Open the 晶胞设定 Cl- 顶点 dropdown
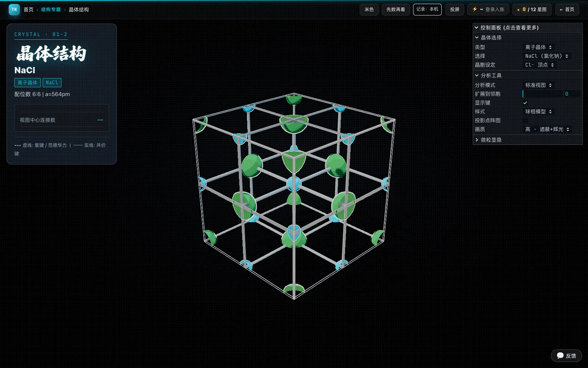The width and height of the screenshot is (588, 368). pyautogui.click(x=539, y=65)
